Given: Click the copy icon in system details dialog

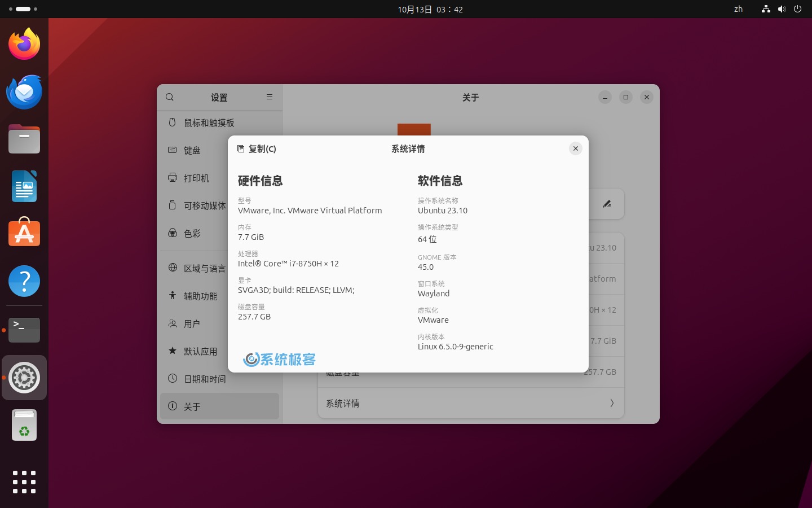Looking at the screenshot, I should (241, 149).
